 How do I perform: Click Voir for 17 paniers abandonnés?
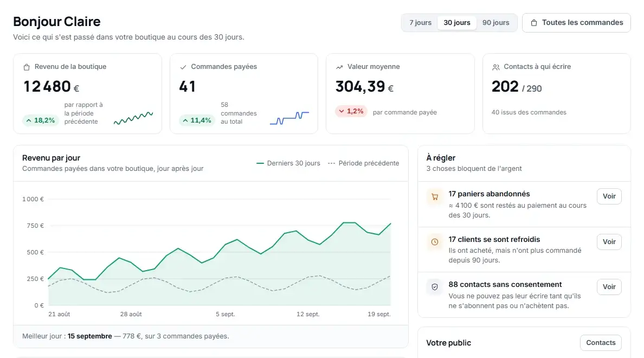tap(609, 196)
